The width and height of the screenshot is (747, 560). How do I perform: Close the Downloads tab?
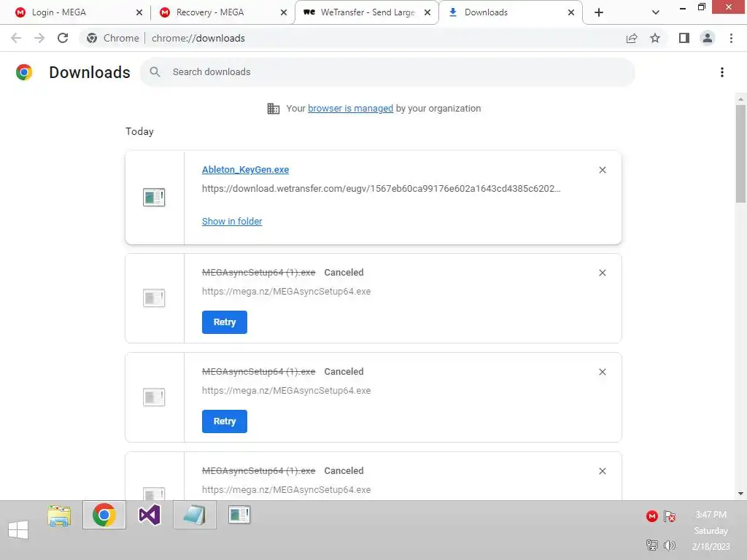(x=571, y=13)
